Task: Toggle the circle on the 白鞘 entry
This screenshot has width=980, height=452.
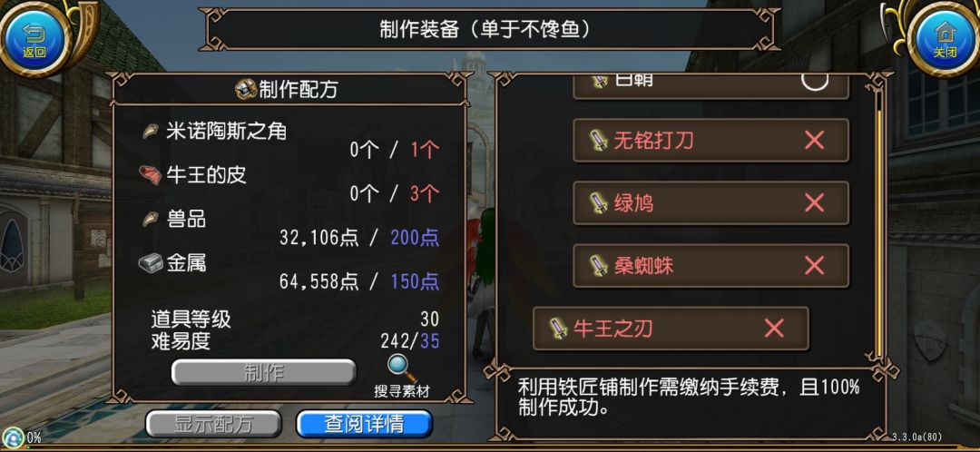Action: [814, 81]
